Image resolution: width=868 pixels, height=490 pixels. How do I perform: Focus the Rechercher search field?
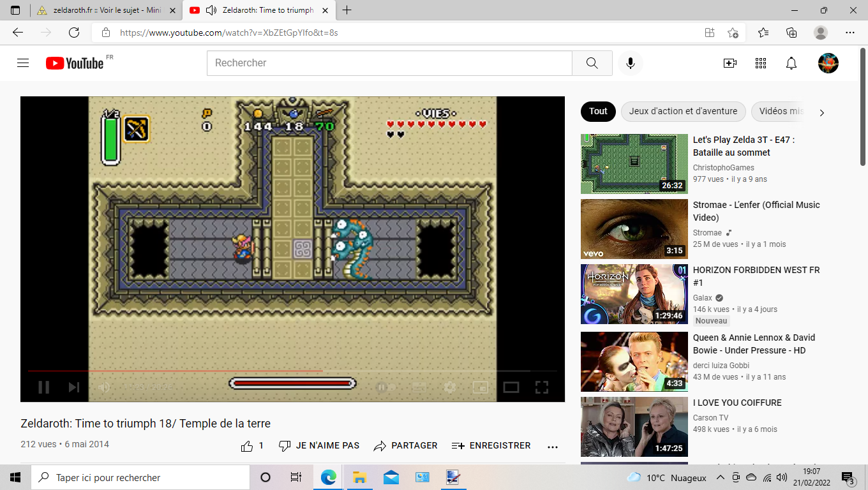coord(389,63)
